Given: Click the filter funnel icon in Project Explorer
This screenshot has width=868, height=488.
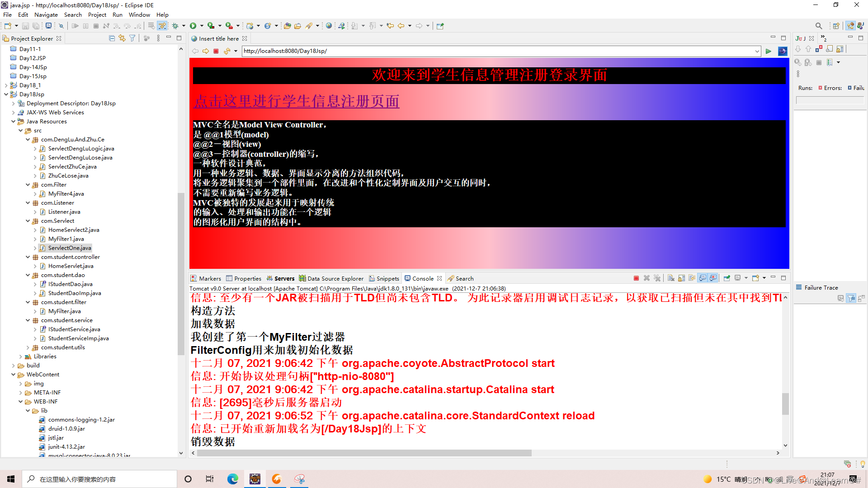Looking at the screenshot, I should tap(132, 38).
